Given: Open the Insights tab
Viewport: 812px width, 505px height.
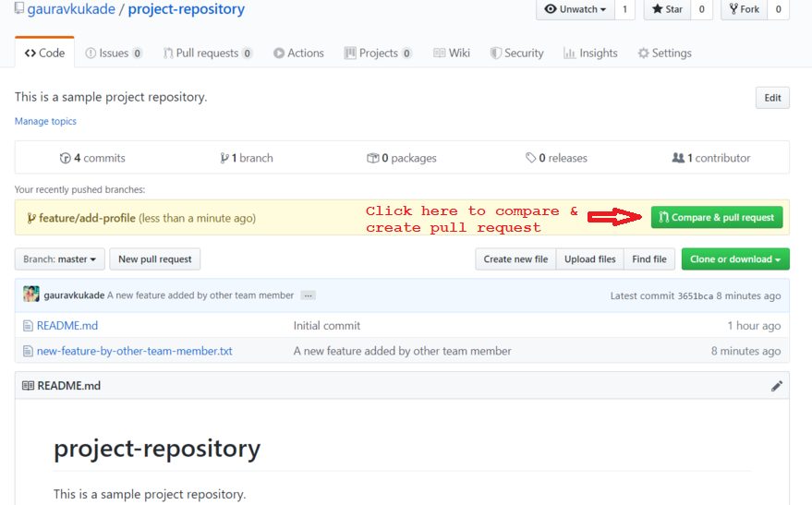Looking at the screenshot, I should 590,53.
